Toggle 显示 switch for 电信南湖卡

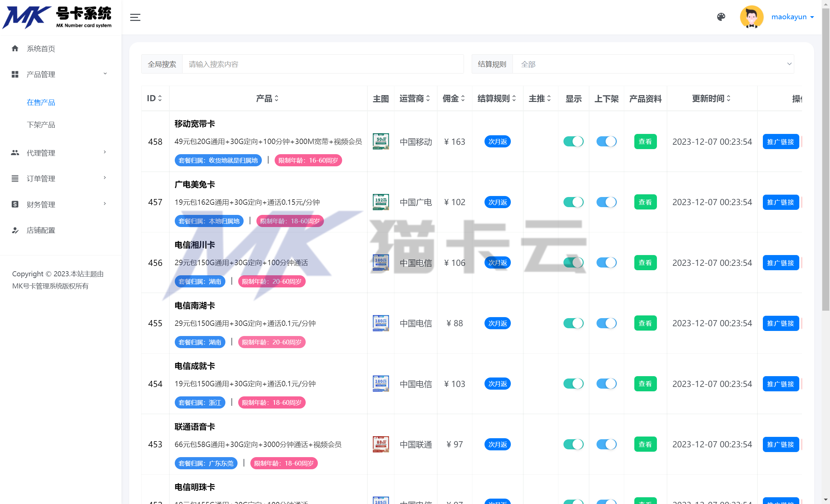[x=573, y=323]
